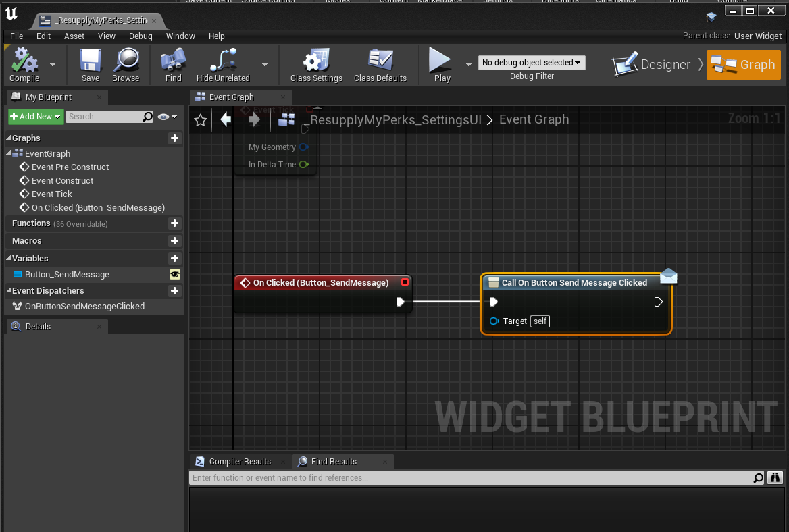Toggle Button_SendMessage variable visibility eye
This screenshot has width=789, height=532.
coord(174,275)
